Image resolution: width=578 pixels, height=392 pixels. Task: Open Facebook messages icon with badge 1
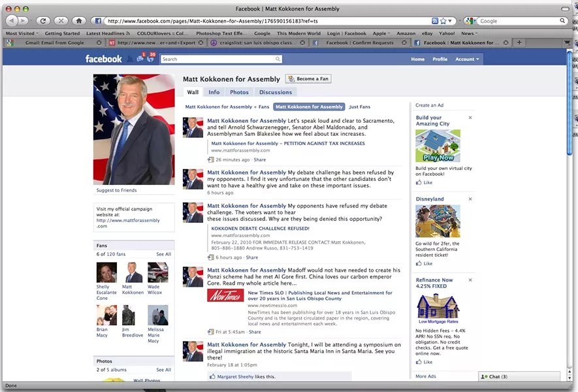tap(140, 58)
